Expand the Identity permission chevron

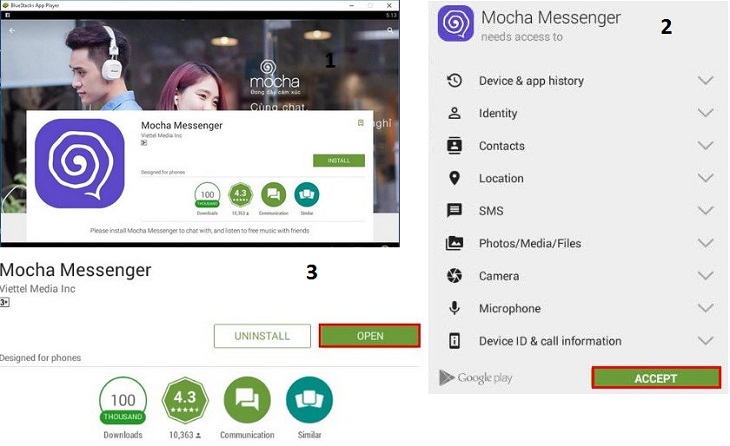click(x=706, y=113)
